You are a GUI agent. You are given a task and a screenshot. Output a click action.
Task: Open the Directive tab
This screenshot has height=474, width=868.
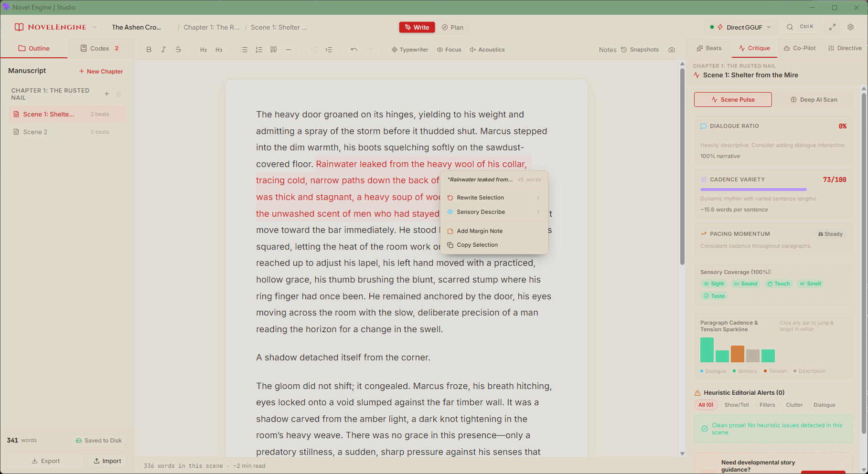[x=845, y=48]
